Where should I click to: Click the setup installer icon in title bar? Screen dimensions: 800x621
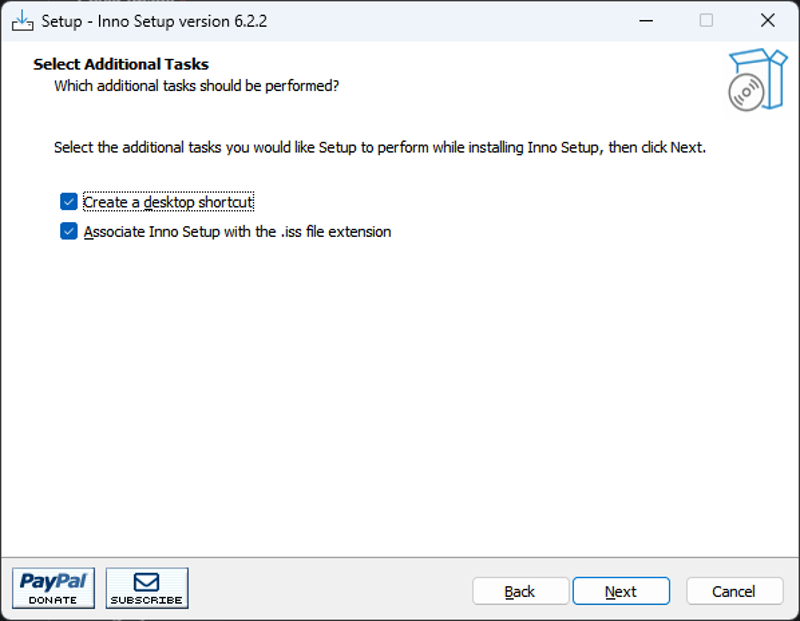(22, 21)
